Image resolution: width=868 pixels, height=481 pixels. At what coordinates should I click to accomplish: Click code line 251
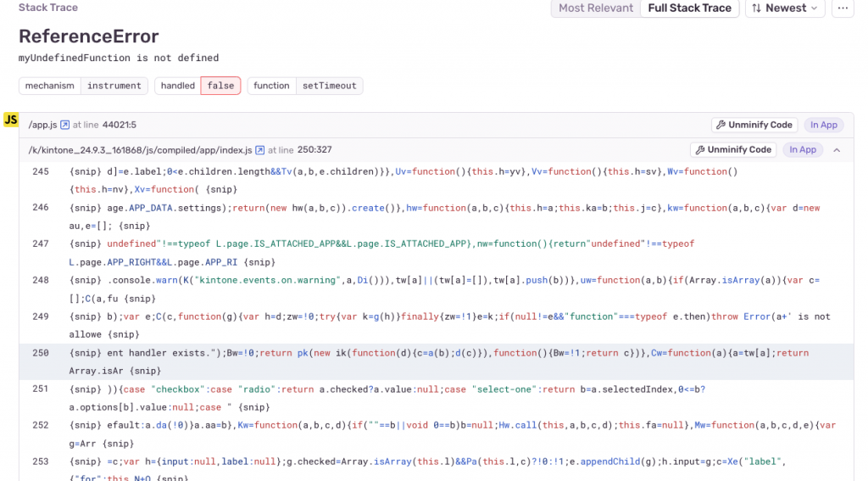[x=437, y=398]
